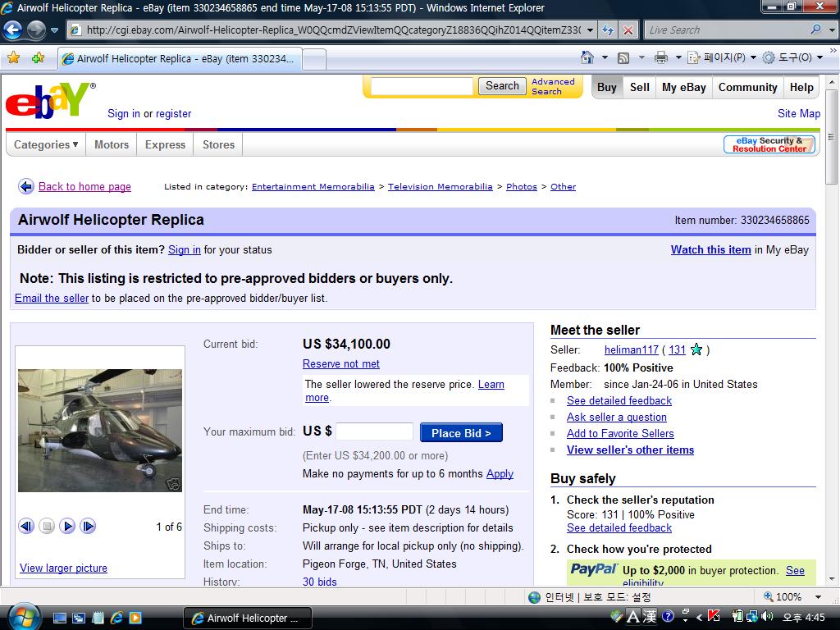Click the Refresh icon beside address bar
This screenshot has height=630, width=840.
tap(608, 30)
